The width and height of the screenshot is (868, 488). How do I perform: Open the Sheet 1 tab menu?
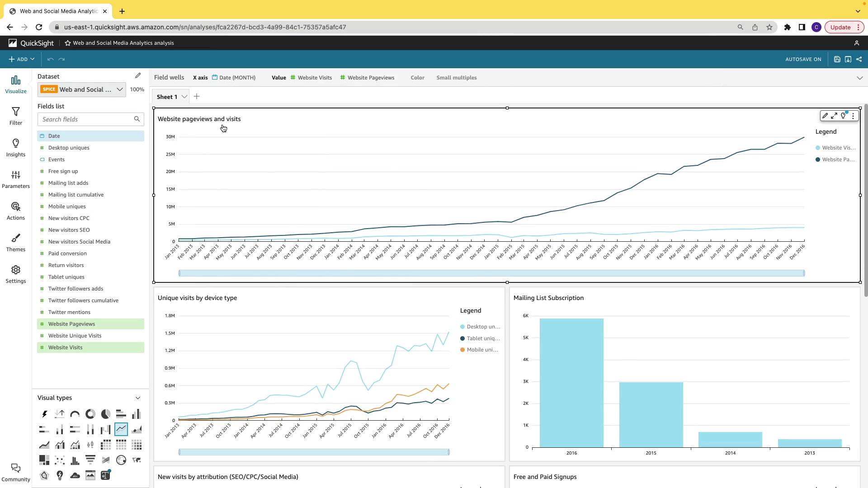tap(184, 97)
